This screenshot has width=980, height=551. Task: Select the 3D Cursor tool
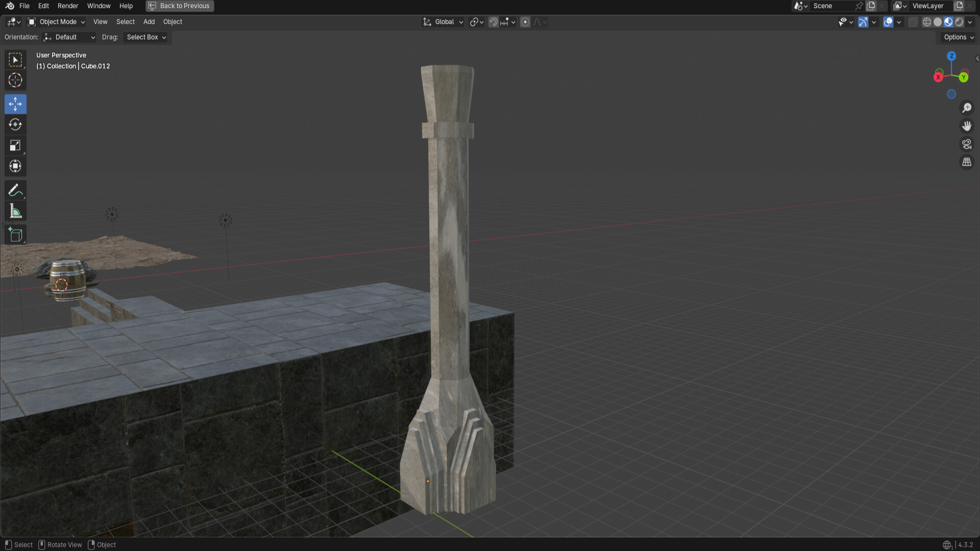tap(15, 80)
